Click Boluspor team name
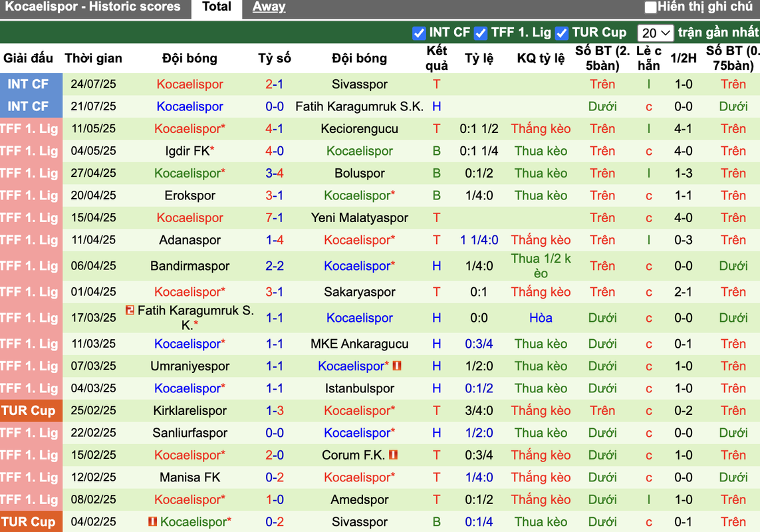Screen dimensions: 760x532 pyautogui.click(x=360, y=173)
